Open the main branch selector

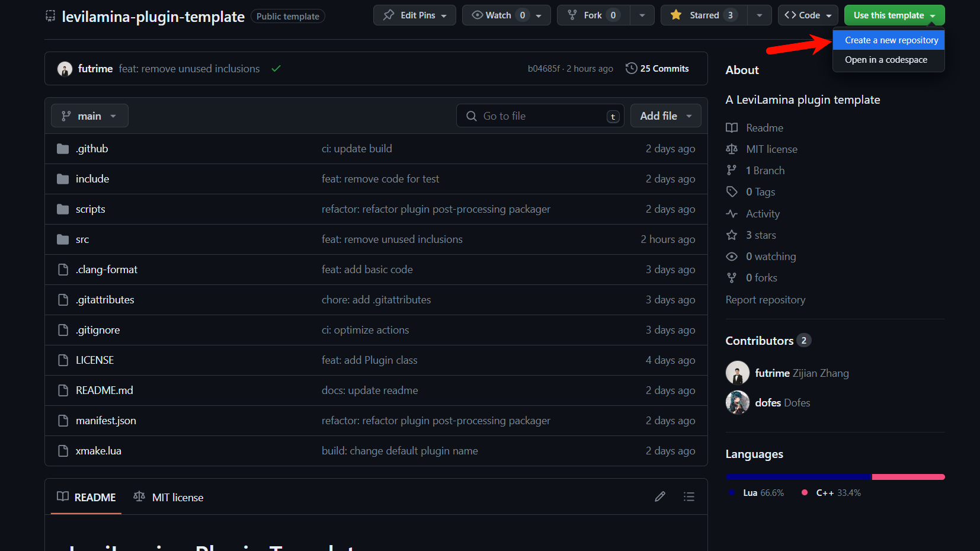(89, 116)
